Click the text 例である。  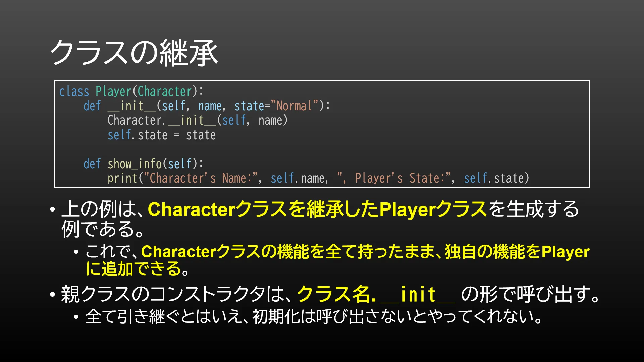(103, 229)
